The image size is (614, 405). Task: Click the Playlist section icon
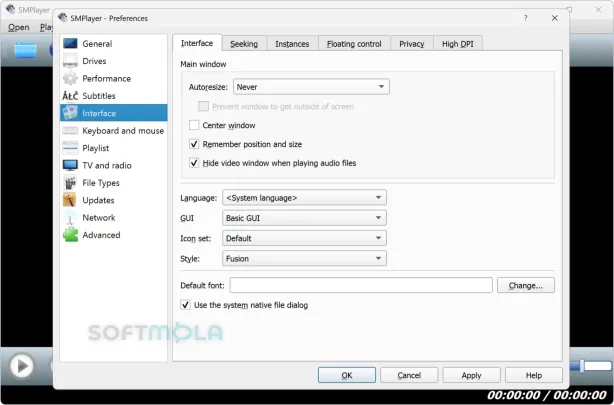point(70,148)
